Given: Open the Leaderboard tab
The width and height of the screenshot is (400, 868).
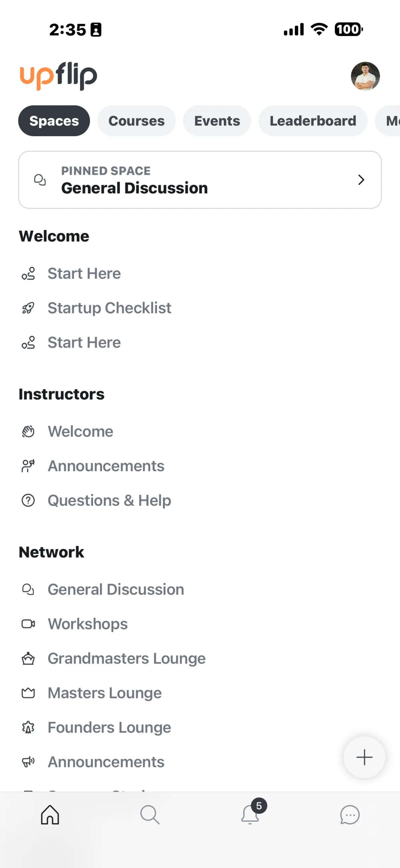Looking at the screenshot, I should click(313, 121).
